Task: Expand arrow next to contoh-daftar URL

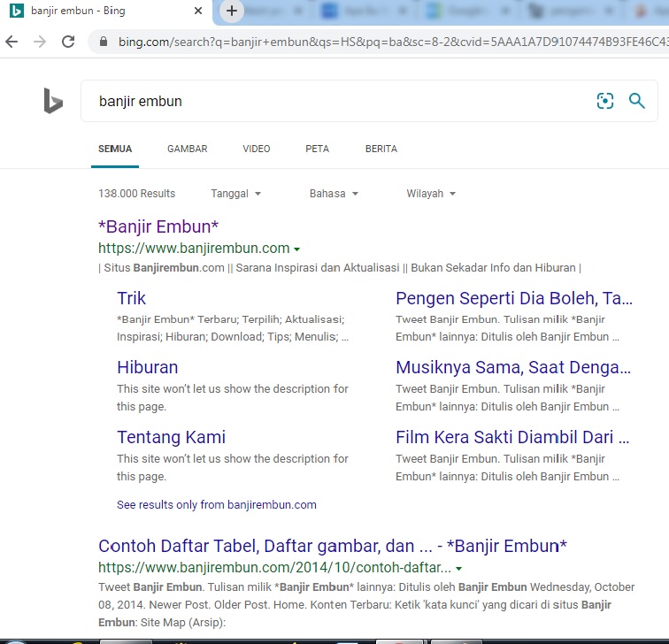Action: (458, 569)
